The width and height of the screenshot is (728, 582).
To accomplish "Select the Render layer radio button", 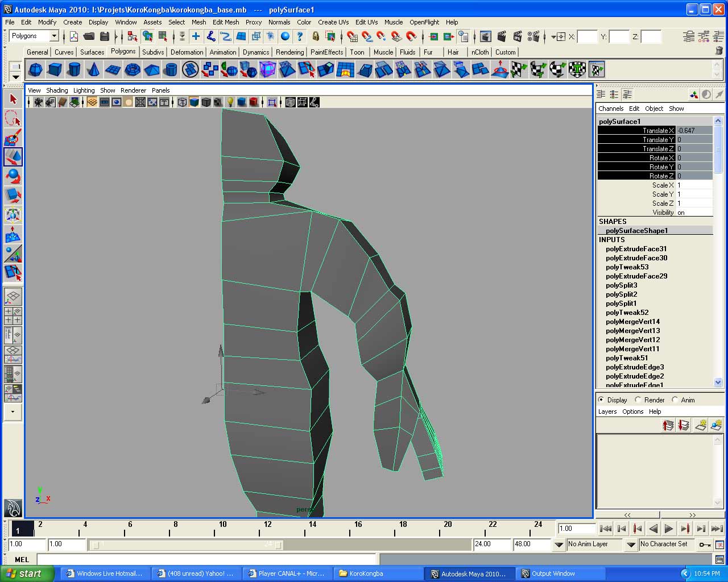I will pos(638,400).
